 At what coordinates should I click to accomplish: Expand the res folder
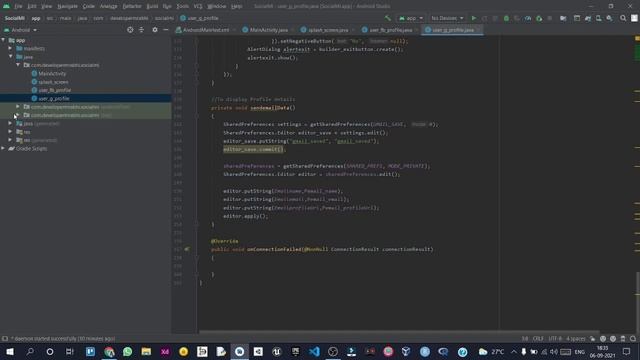[x=10, y=132]
